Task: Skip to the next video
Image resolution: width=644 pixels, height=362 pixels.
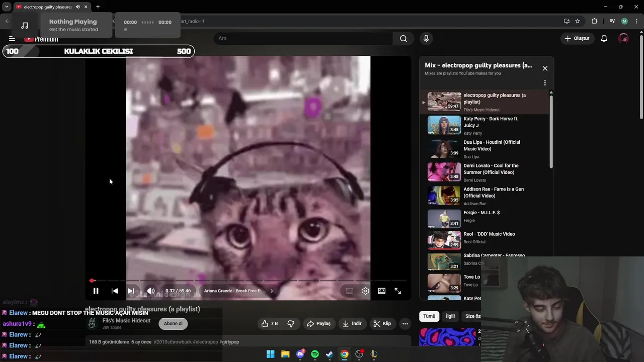Action: click(130, 291)
